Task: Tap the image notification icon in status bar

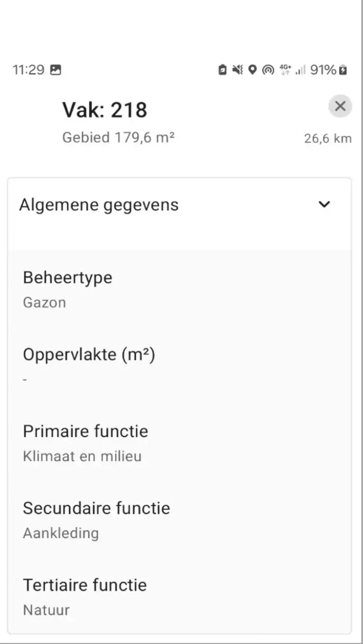Action: point(56,70)
